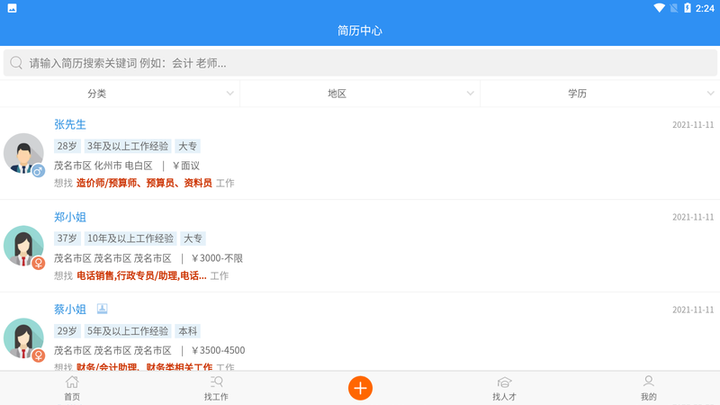Open 蔡小姐's resume name link
Screen dimensions: 720x405
pos(70,309)
